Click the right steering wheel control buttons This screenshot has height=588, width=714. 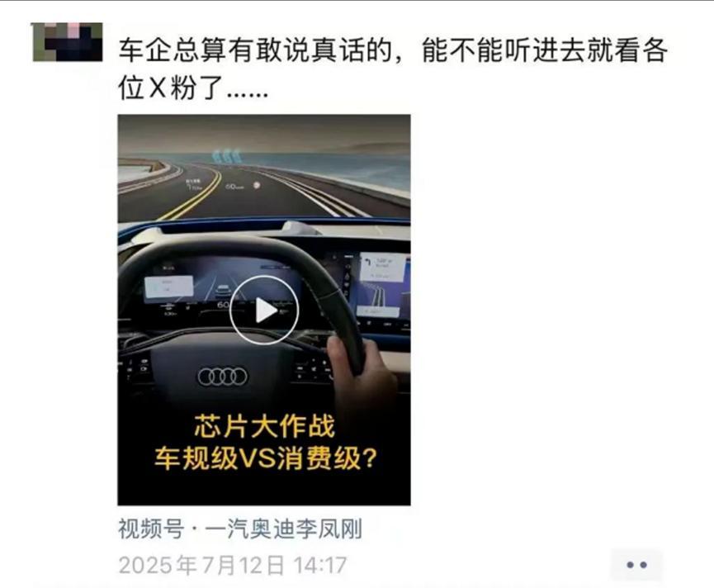314,369
